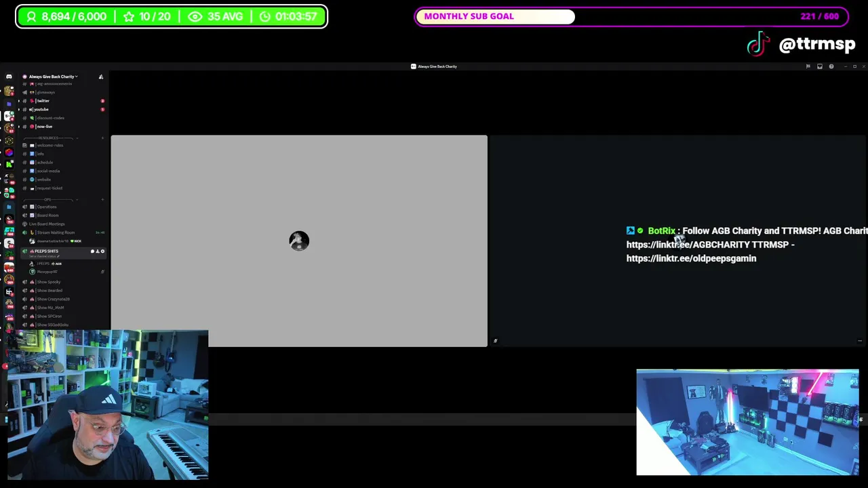Image resolution: width=868 pixels, height=488 pixels.
Task: Open settings gear of PEEPS SHITS channel
Action: point(103,251)
